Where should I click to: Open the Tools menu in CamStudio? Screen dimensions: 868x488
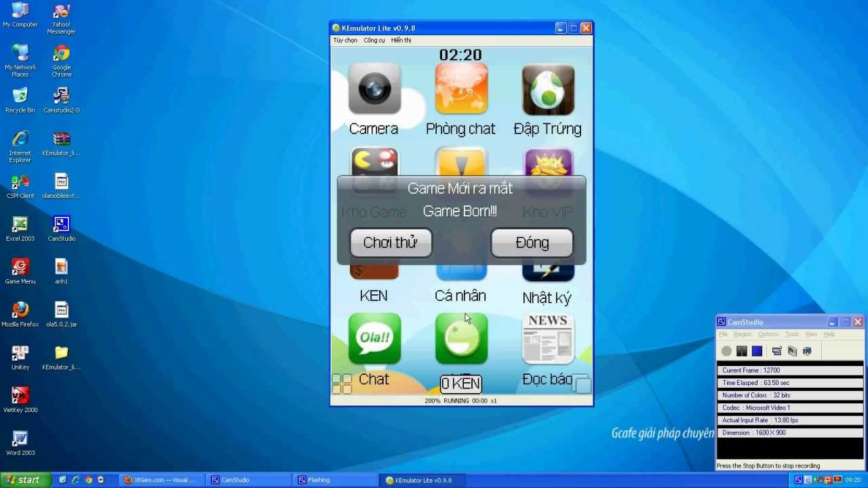pos(792,334)
